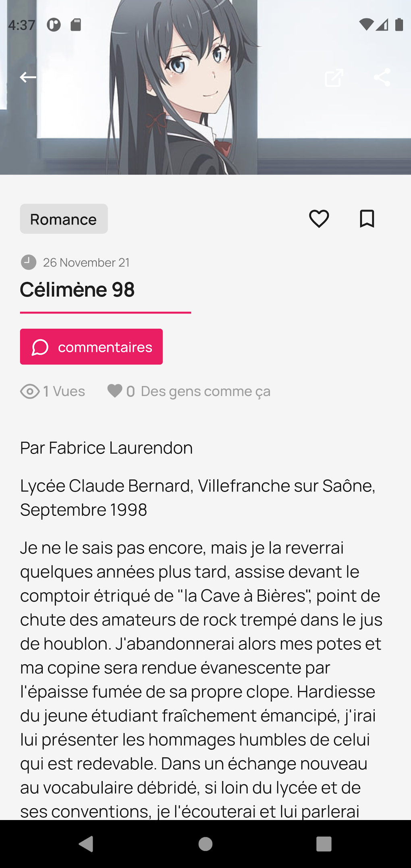Tap the clock icon beside date
This screenshot has width=411, height=868.
(29, 262)
